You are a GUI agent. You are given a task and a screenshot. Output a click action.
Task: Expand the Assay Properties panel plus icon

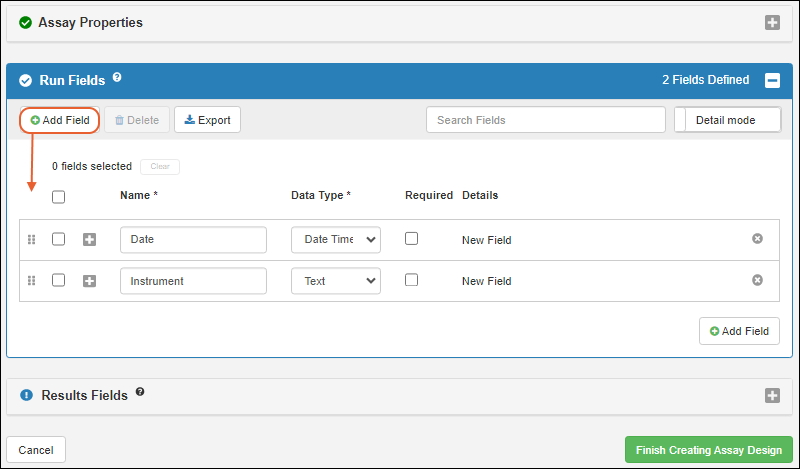[x=772, y=22]
